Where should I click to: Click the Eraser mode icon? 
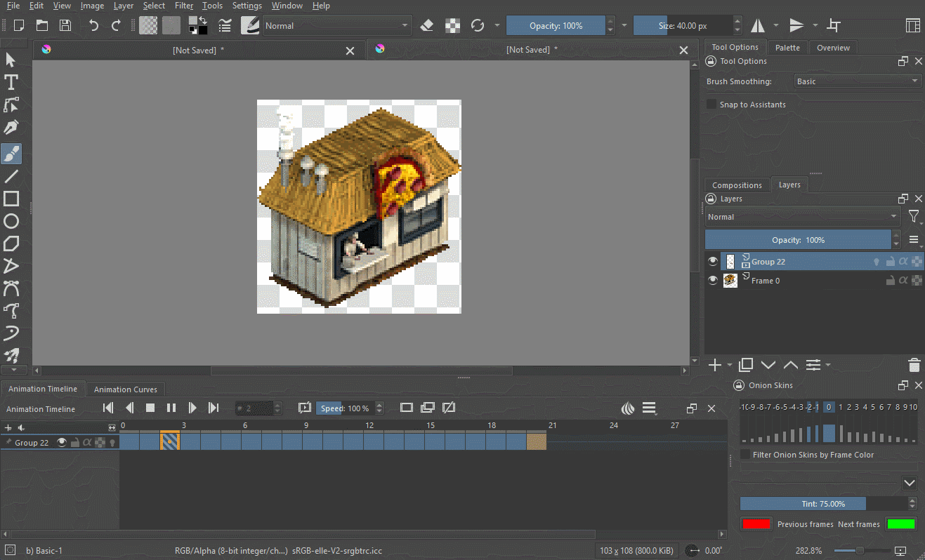tap(426, 26)
